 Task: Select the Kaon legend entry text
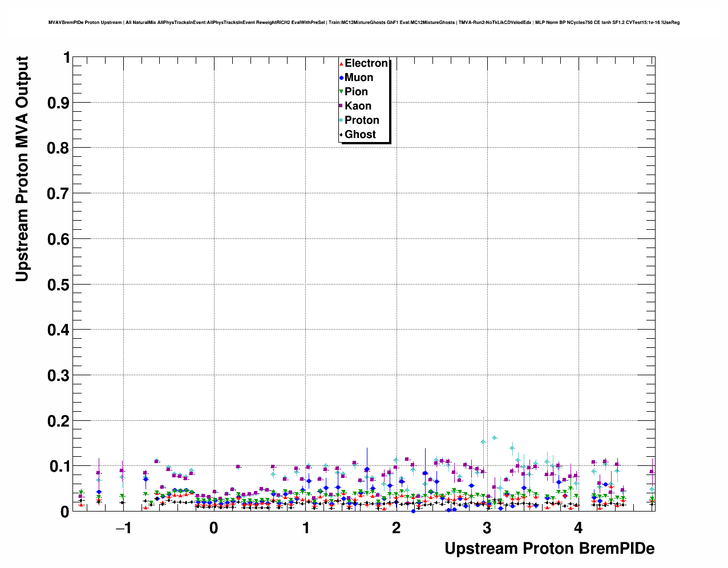pos(358,106)
